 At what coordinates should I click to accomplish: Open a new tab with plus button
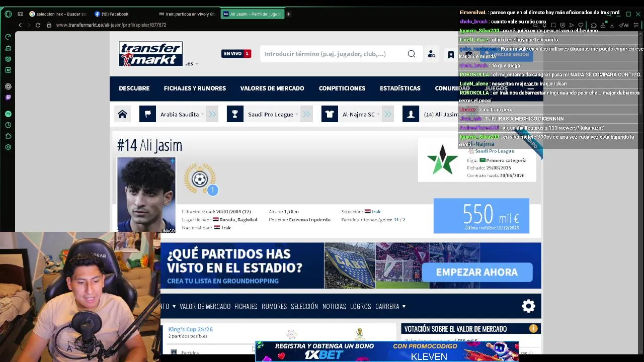tap(288, 14)
